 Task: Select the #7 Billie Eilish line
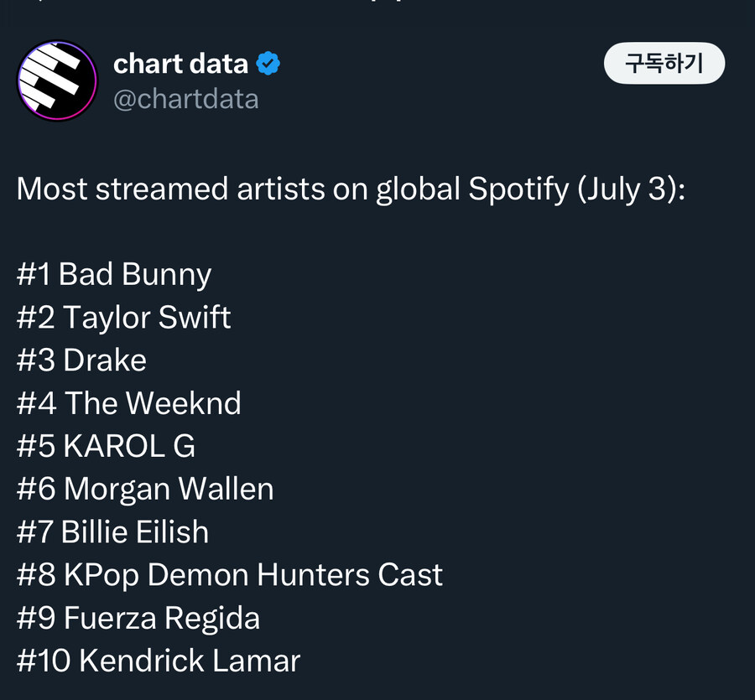(112, 532)
